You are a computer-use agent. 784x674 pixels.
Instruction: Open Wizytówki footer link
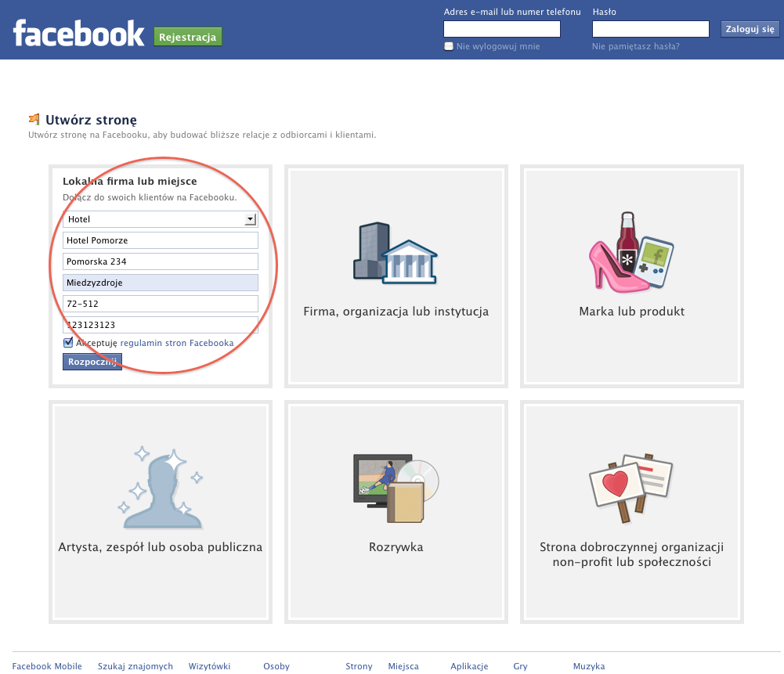coord(209,666)
